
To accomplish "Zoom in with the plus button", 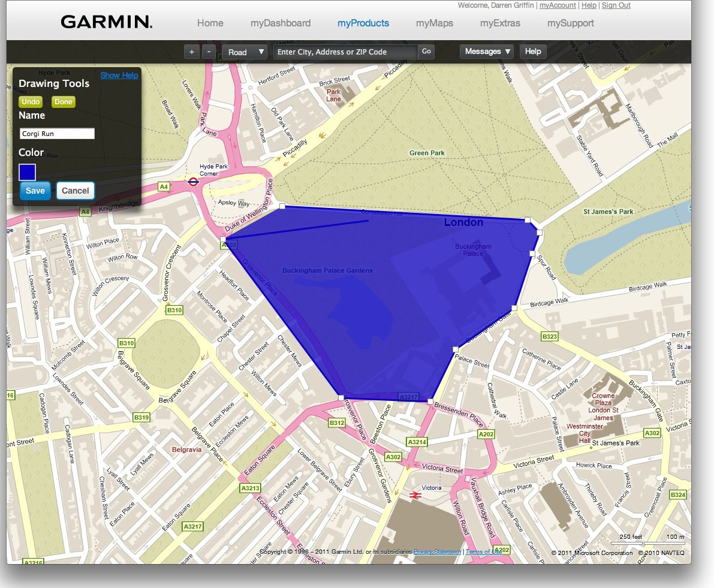I will click(192, 52).
